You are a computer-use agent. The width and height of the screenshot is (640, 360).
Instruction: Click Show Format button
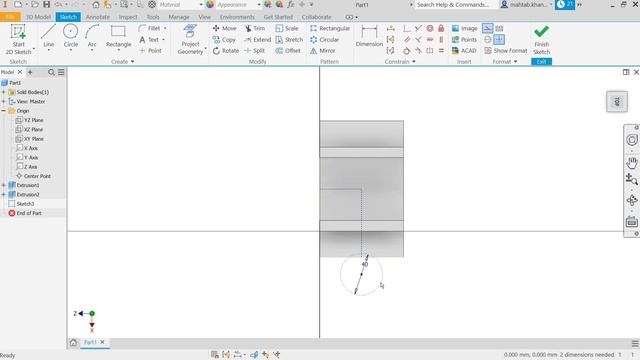click(x=506, y=51)
